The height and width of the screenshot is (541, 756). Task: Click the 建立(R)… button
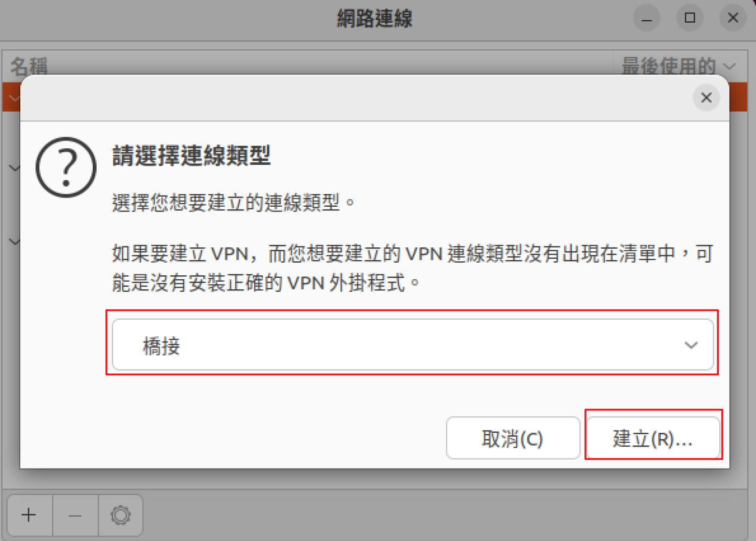[653, 438]
